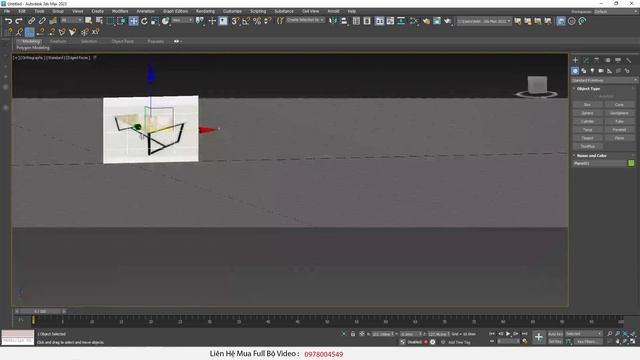Open the Display panel tab
This screenshot has height=360, width=640.
(618, 60)
